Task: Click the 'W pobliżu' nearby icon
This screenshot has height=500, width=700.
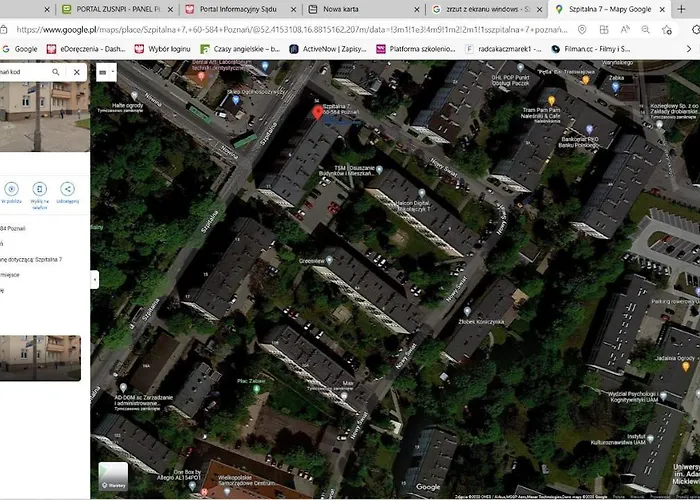Action: point(12,189)
